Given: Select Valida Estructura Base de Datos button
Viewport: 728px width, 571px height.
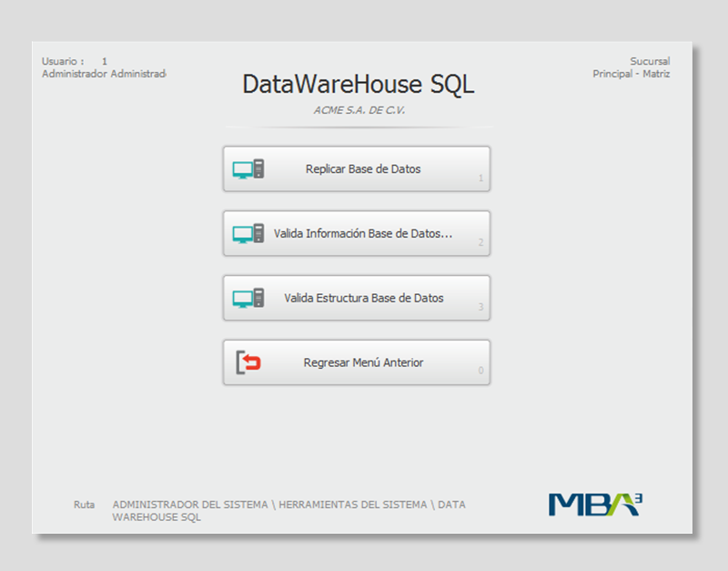Looking at the screenshot, I should coord(357,298).
